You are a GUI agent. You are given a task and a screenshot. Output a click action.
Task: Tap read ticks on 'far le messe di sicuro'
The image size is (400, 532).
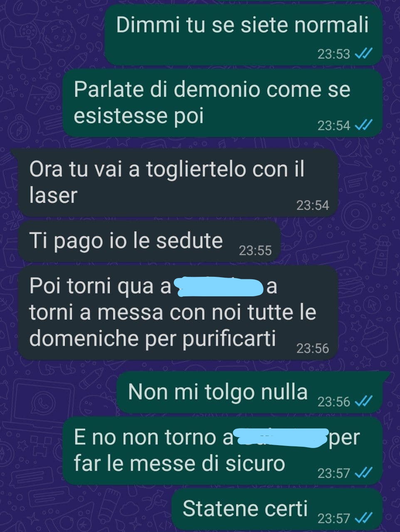point(363,473)
